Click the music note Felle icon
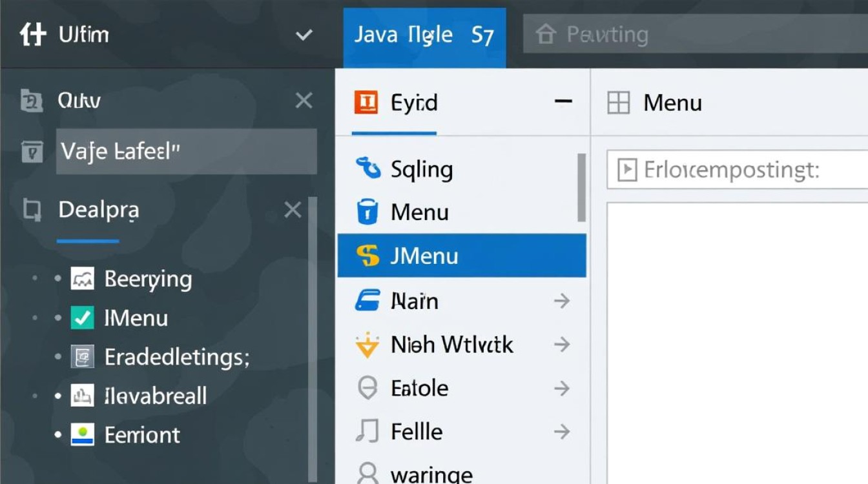The height and width of the screenshot is (484, 868). point(367,431)
